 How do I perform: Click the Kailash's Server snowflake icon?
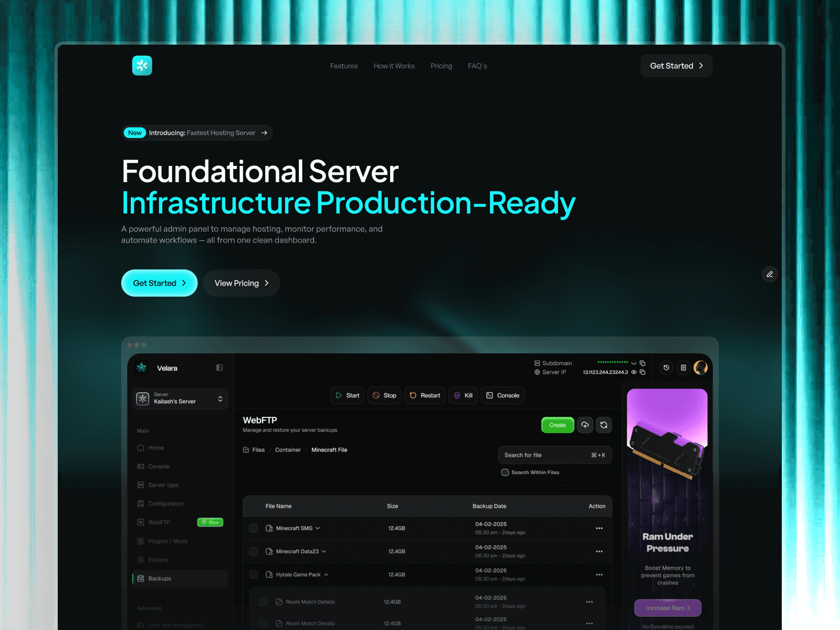pyautogui.click(x=143, y=398)
